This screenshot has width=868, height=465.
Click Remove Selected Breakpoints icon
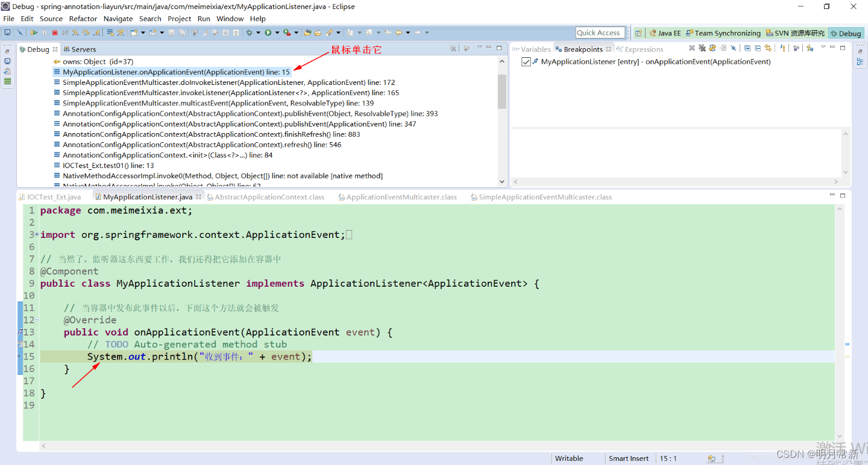692,48
